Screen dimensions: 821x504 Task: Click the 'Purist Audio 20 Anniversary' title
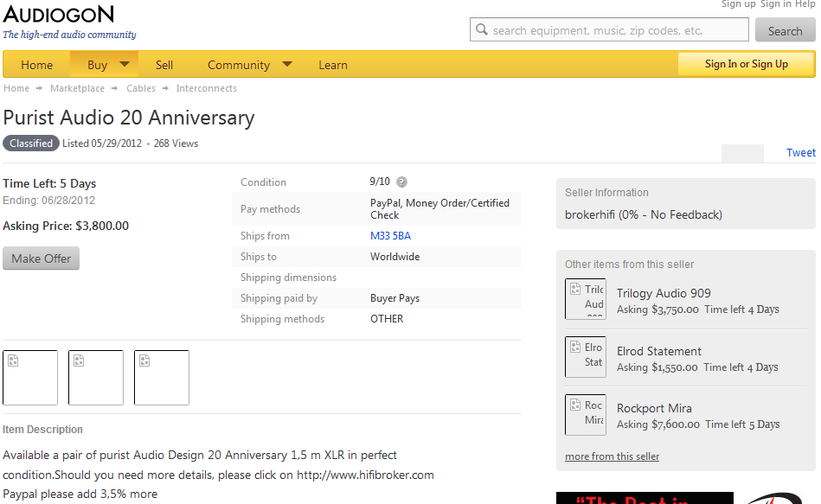[x=129, y=118]
